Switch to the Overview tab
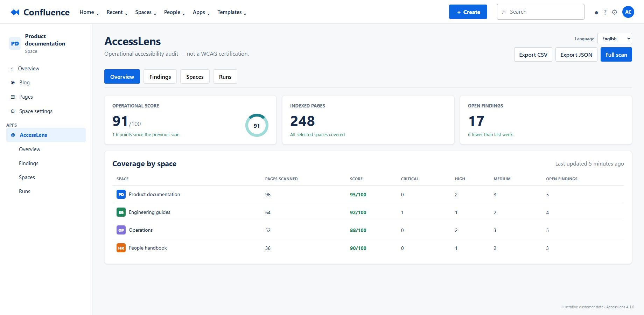The height and width of the screenshot is (315, 644). point(122,77)
